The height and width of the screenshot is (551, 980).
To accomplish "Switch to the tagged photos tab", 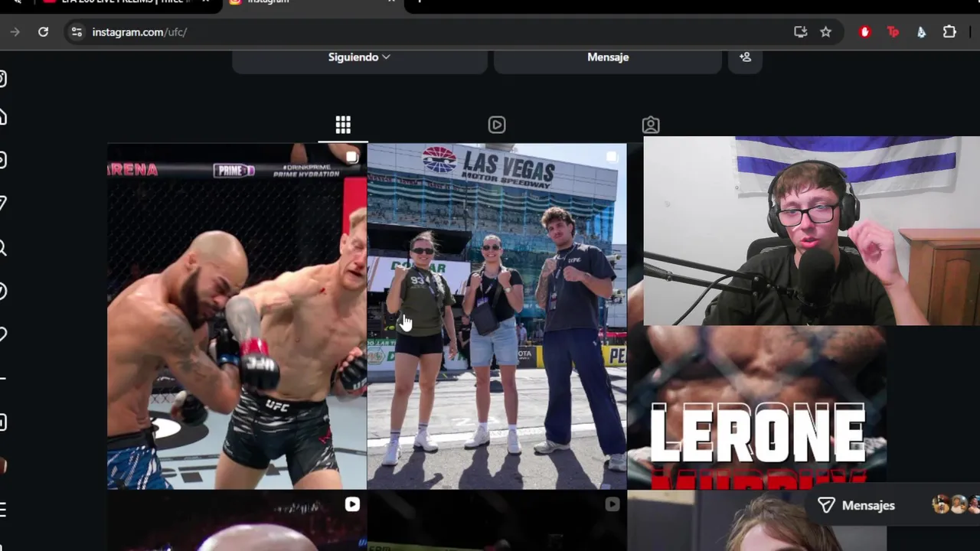I will pyautogui.click(x=651, y=125).
